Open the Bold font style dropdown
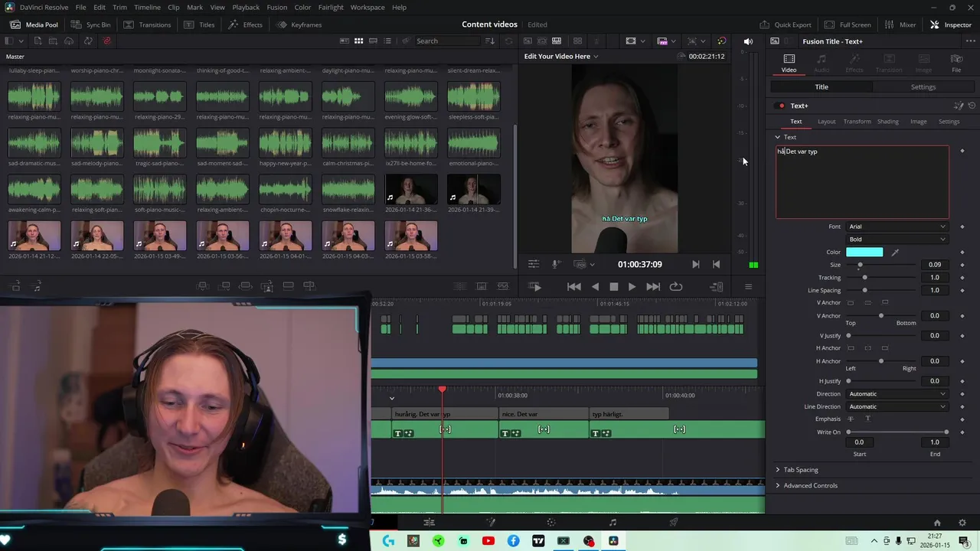Image resolution: width=980 pixels, height=551 pixels. pyautogui.click(x=896, y=240)
